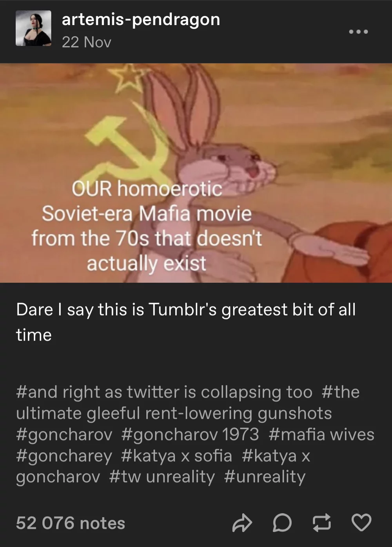Image resolution: width=392 pixels, height=547 pixels.
Task: Open the #mafia wives tag
Action: pyautogui.click(x=321, y=435)
